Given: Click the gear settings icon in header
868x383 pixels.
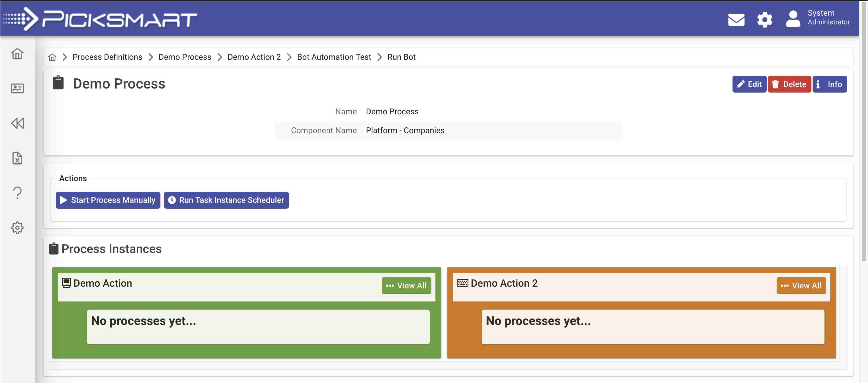Looking at the screenshot, I should (764, 19).
